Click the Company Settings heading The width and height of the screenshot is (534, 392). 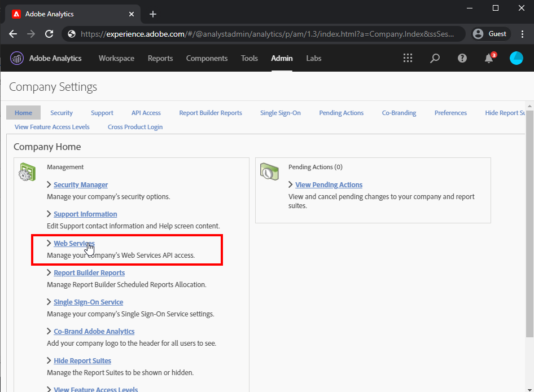click(53, 87)
